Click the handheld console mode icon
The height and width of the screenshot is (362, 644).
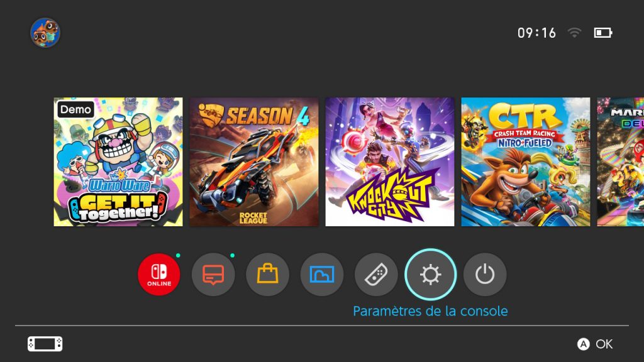point(45,344)
